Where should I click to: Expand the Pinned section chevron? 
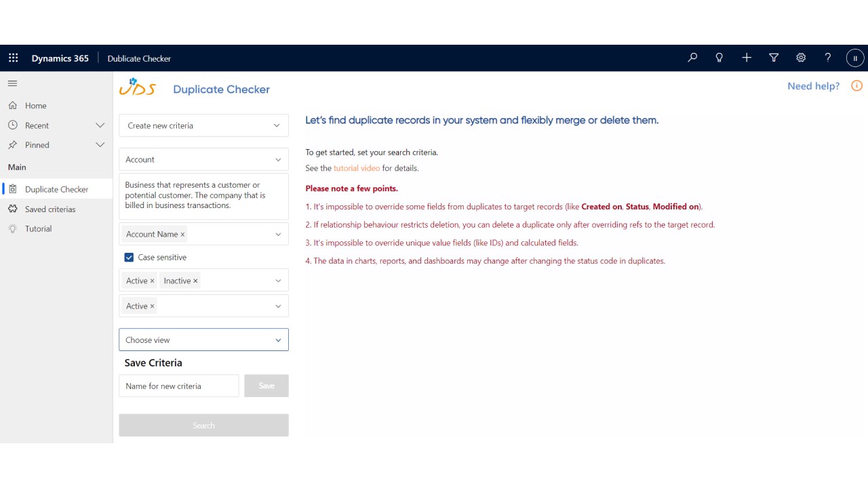click(x=100, y=145)
